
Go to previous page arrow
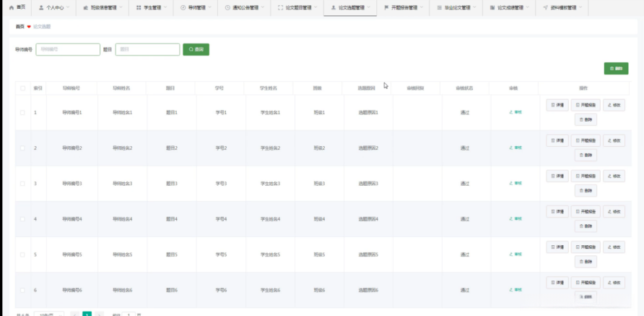tap(75, 314)
